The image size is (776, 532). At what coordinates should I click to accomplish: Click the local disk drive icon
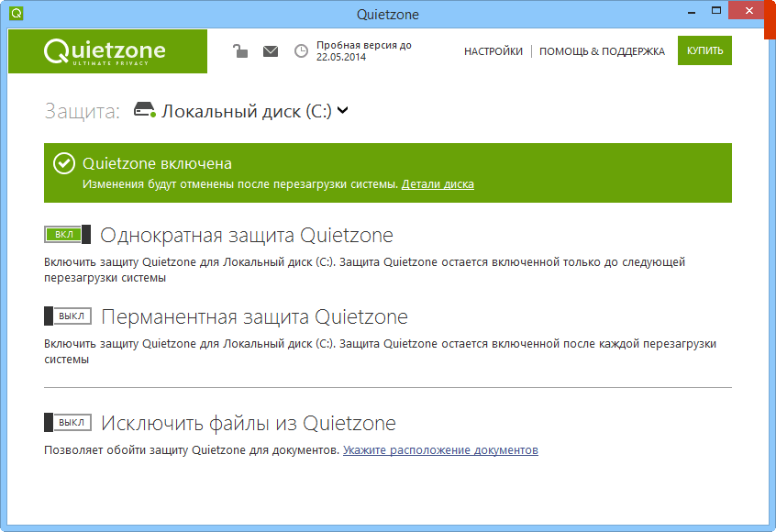[x=142, y=109]
